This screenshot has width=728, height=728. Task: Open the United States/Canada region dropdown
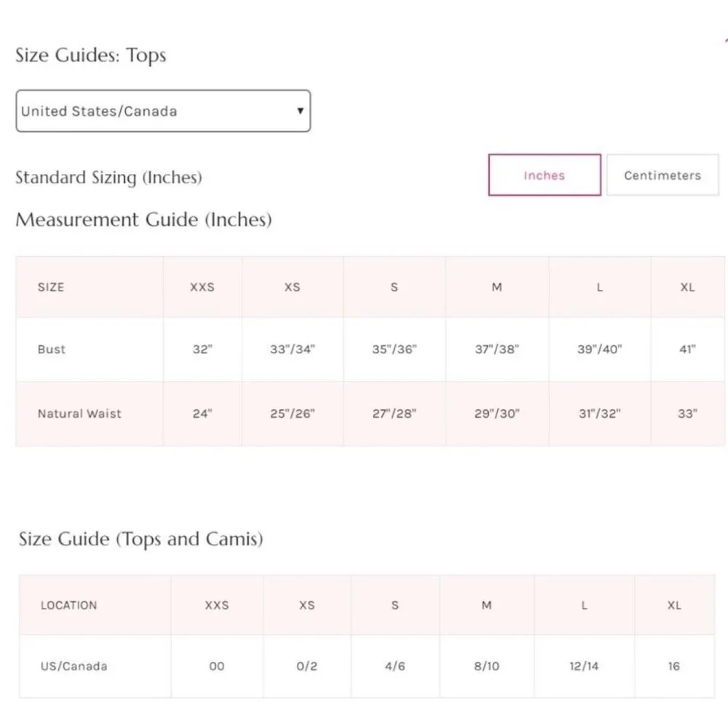pyautogui.click(x=162, y=111)
